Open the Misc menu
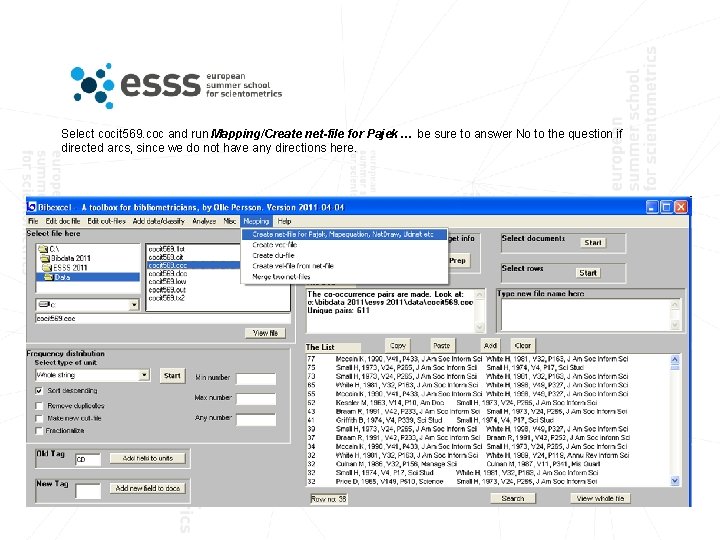The height and width of the screenshot is (540, 720). pos(230,221)
